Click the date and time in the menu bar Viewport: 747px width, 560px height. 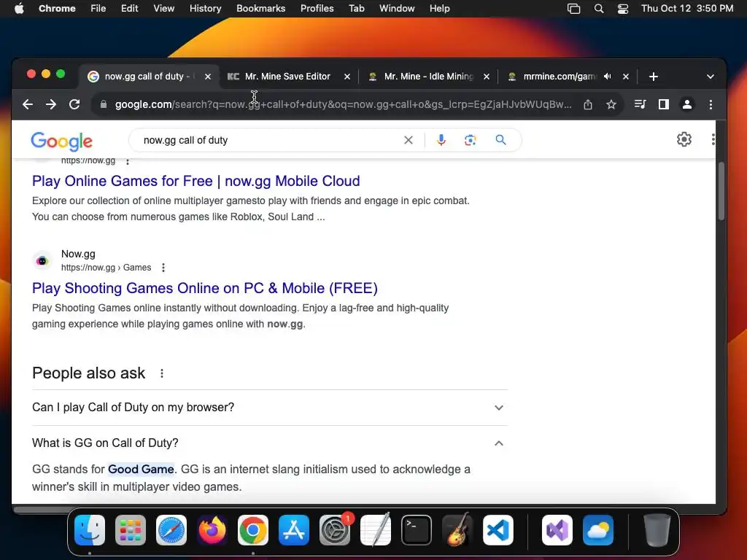[x=687, y=9]
